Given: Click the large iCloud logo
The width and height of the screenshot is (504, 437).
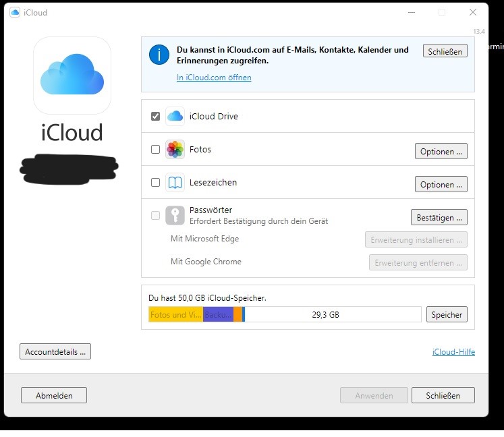Looking at the screenshot, I should click(x=72, y=76).
